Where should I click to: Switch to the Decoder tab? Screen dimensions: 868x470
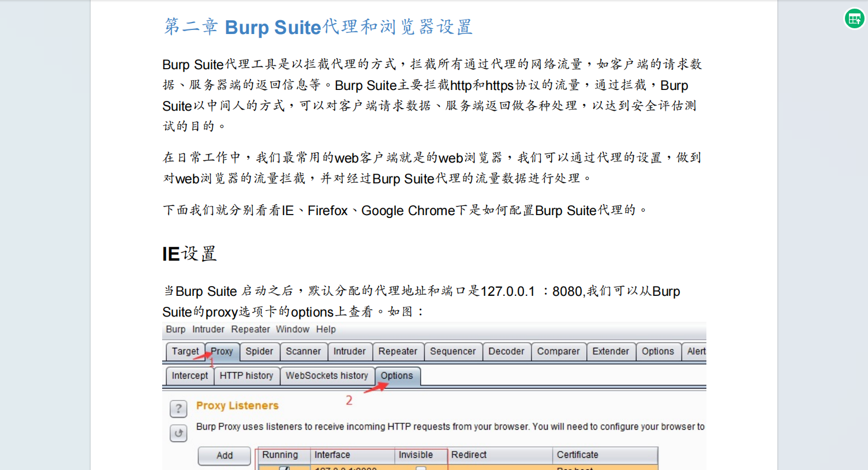(x=507, y=351)
